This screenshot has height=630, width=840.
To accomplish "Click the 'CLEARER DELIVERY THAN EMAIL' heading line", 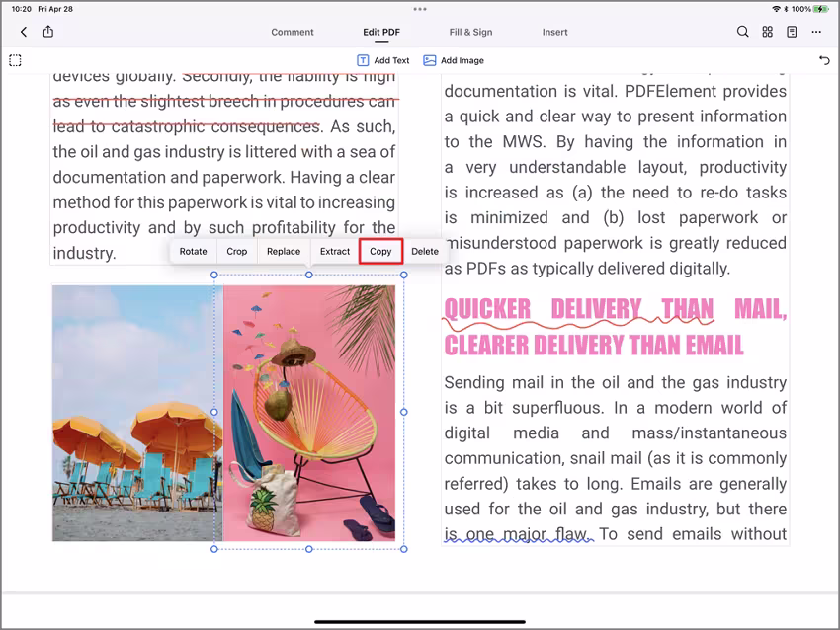I will coord(594,346).
